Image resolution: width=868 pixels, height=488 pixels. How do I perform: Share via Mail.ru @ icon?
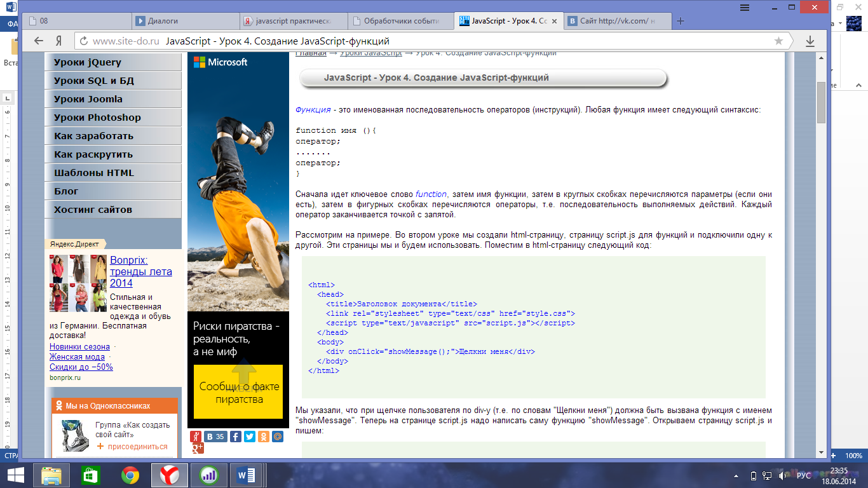[277, 437]
